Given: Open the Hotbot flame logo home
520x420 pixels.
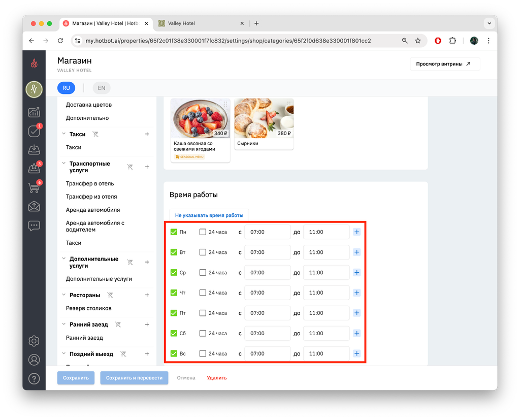Looking at the screenshot, I should (x=34, y=63).
